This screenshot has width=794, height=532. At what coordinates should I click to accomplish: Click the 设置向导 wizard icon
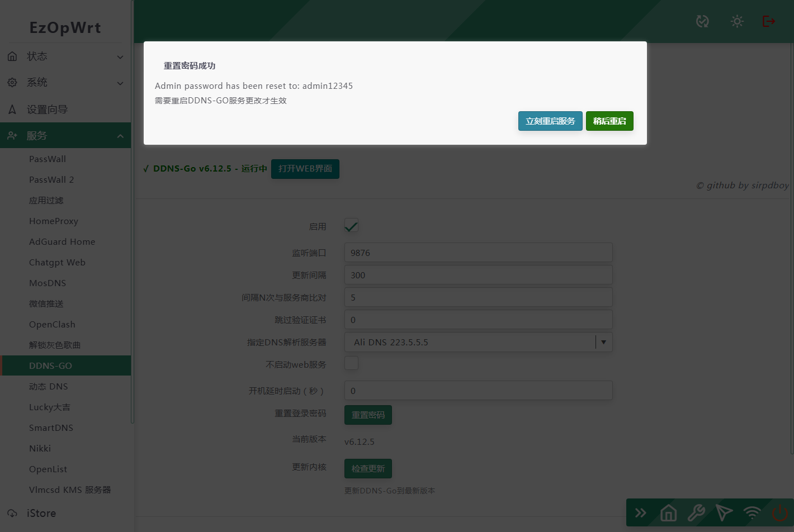pos(12,110)
